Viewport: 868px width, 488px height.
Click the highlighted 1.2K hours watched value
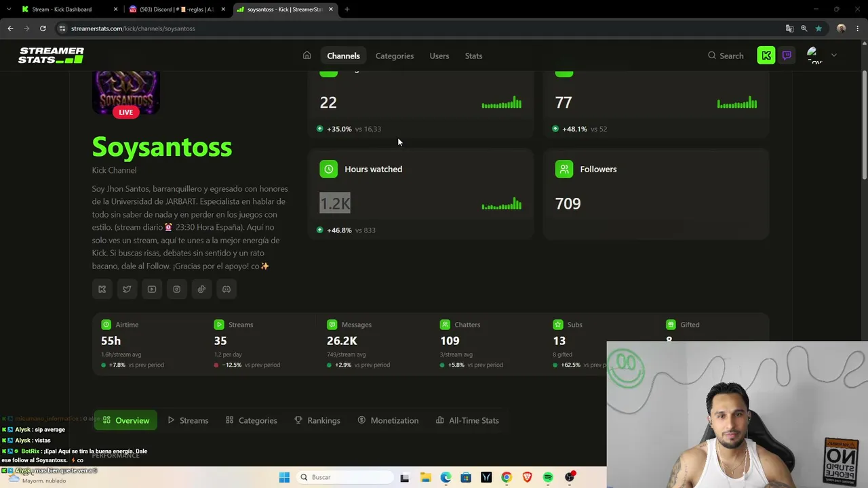pos(335,203)
